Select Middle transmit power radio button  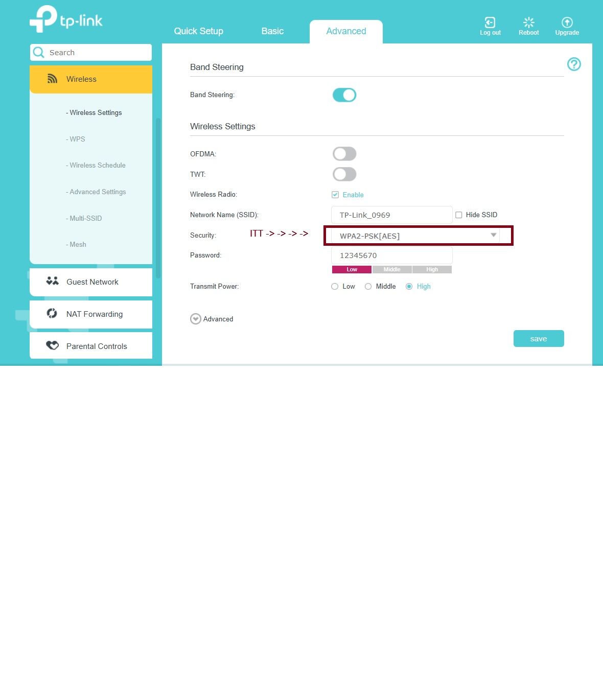[x=368, y=287]
